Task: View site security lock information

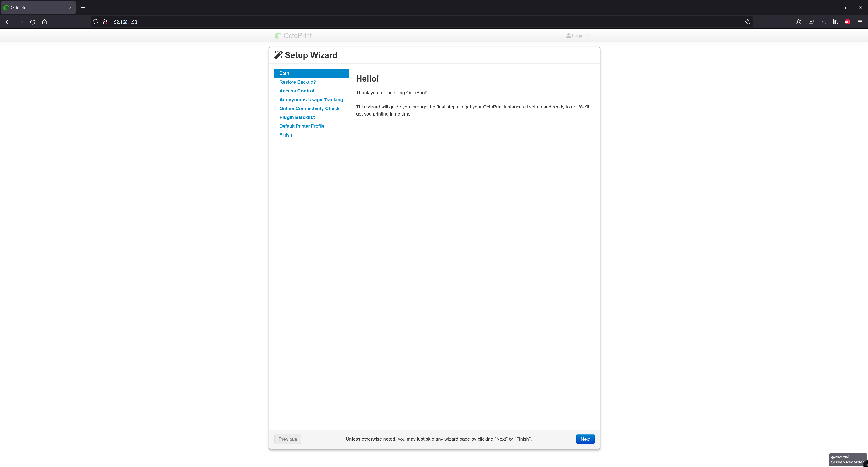Action: (x=105, y=22)
